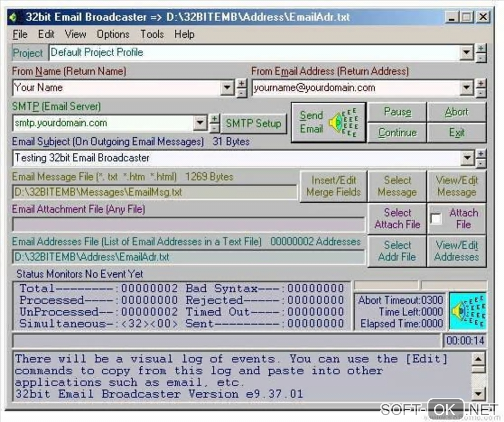Open the File menu
504x422 pixels.
tap(20, 34)
